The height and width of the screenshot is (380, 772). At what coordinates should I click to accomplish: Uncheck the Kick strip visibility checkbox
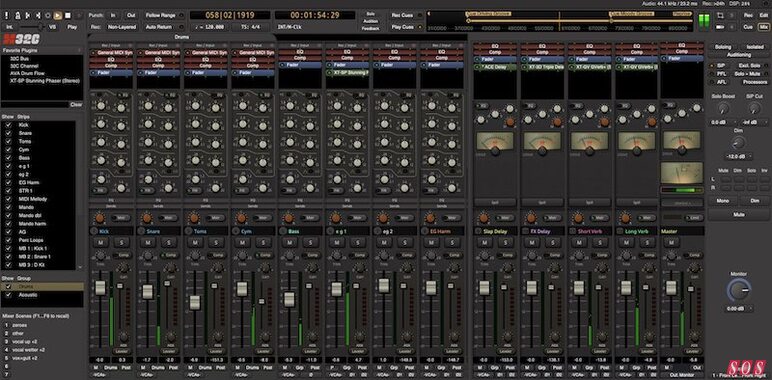(8, 125)
